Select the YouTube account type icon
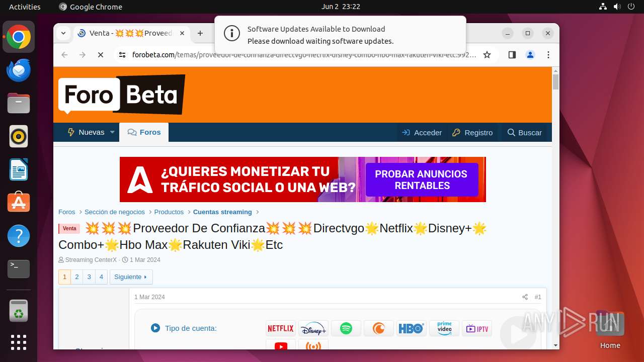This screenshot has width=644, height=362. pos(281,345)
